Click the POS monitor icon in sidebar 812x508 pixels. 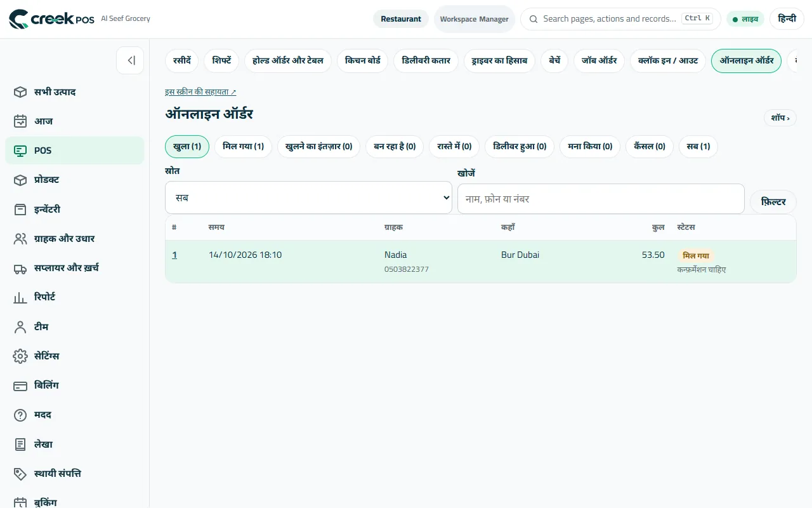(20, 150)
